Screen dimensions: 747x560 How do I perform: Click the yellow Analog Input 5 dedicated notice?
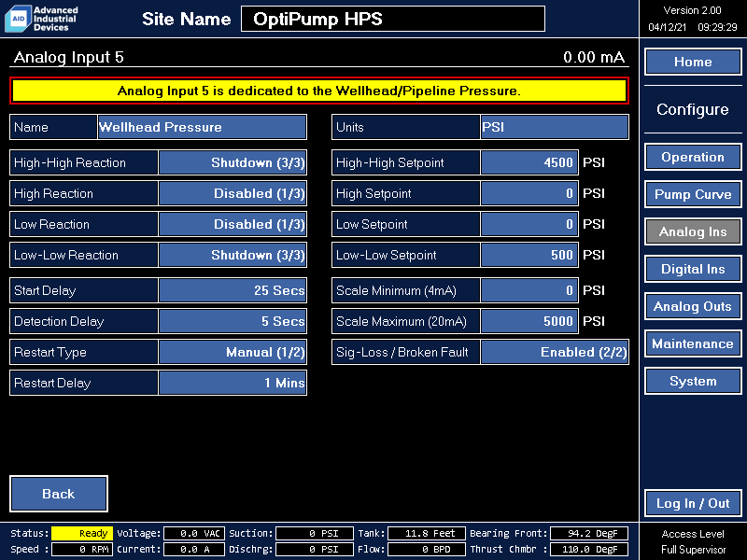coord(319,91)
